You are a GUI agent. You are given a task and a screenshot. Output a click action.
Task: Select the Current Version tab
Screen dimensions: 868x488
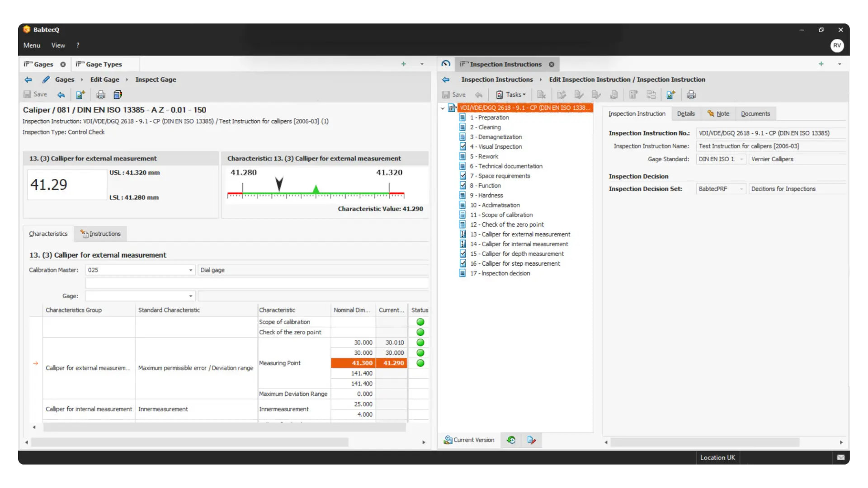point(469,440)
